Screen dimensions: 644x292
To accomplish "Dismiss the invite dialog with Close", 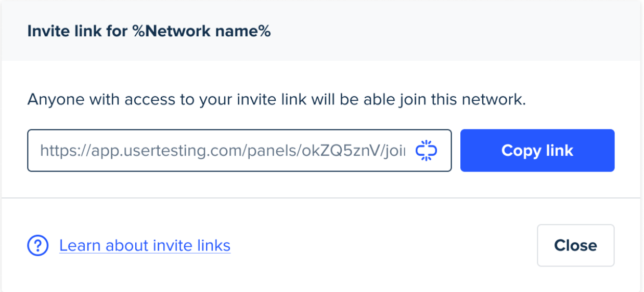I will tap(575, 245).
